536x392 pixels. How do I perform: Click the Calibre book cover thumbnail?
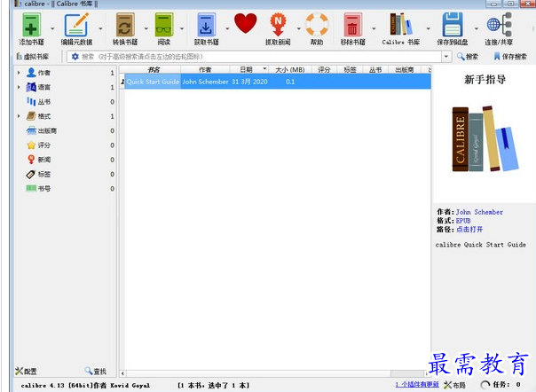[x=485, y=138]
